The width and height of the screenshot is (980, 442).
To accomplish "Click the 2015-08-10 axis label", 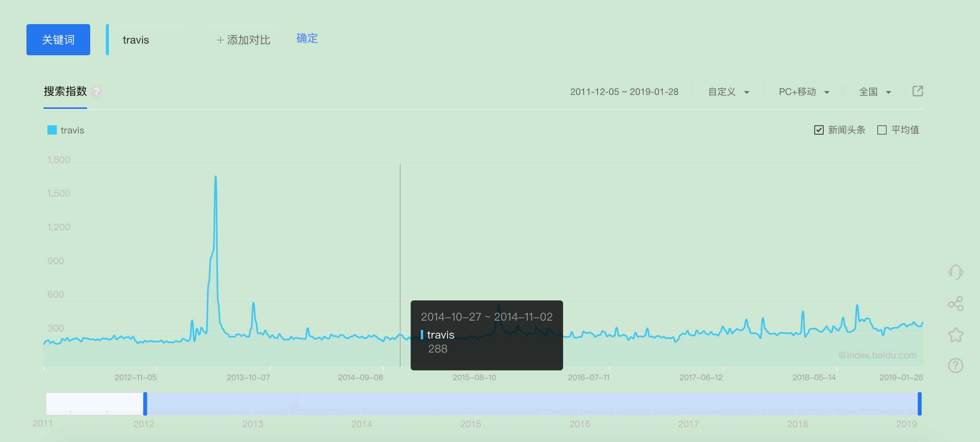I will pyautogui.click(x=474, y=377).
